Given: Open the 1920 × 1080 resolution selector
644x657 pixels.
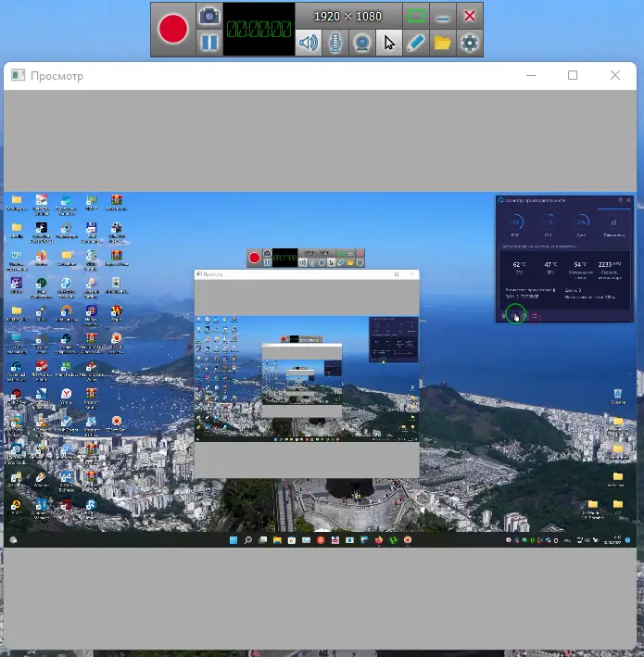Looking at the screenshot, I should point(347,17).
